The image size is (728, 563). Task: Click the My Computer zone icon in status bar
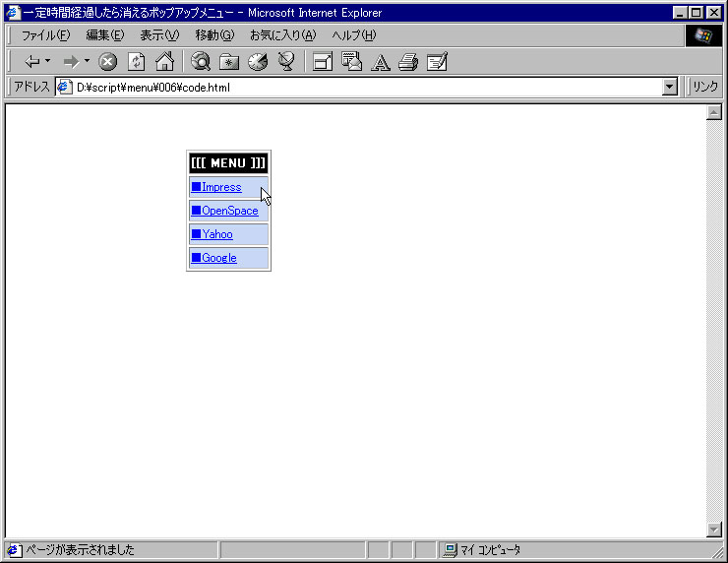coord(450,550)
